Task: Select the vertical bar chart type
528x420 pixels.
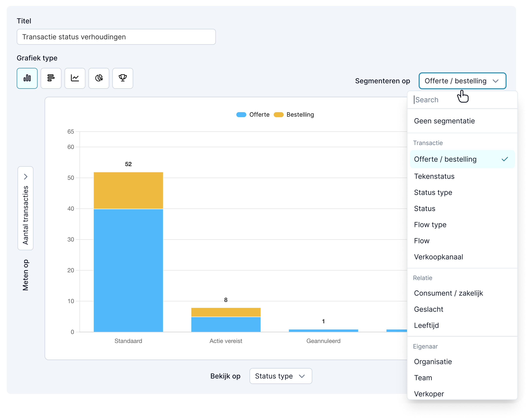Action: pyautogui.click(x=27, y=78)
